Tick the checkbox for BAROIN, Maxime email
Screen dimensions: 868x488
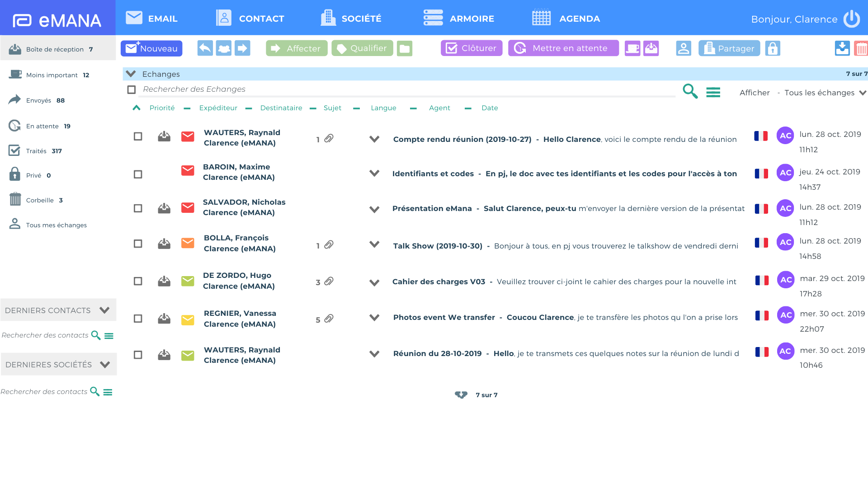pos(138,174)
